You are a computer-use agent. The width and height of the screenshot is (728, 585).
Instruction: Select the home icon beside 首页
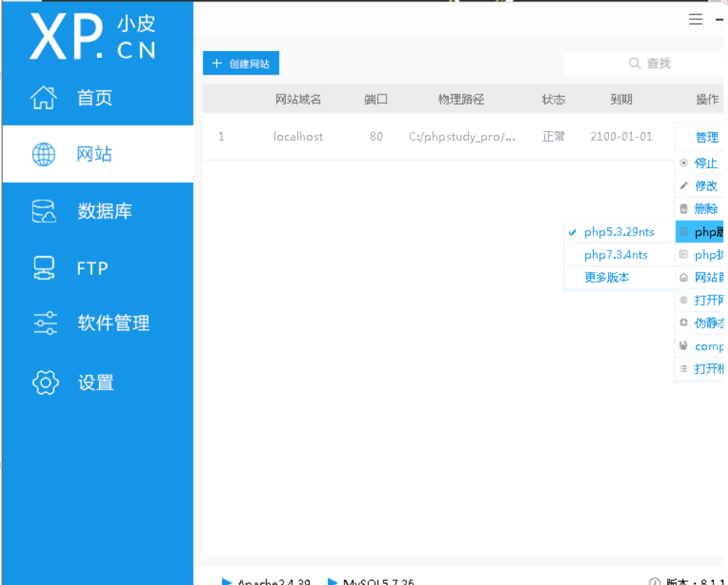45,97
